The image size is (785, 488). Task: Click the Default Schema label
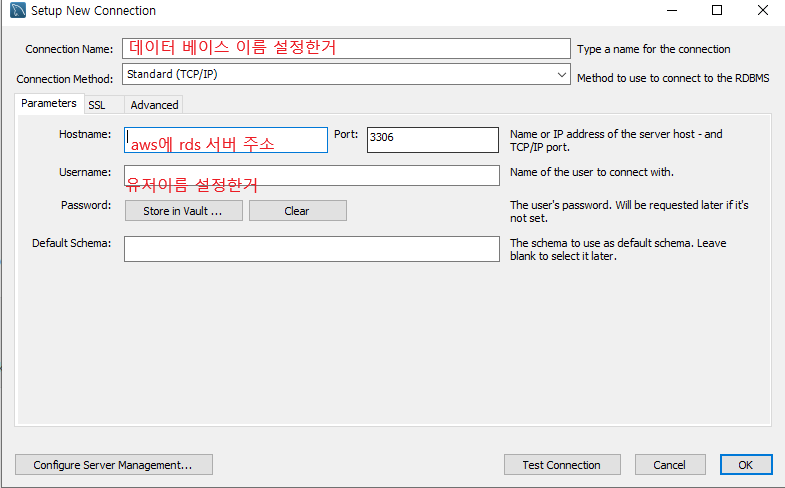[x=72, y=243]
